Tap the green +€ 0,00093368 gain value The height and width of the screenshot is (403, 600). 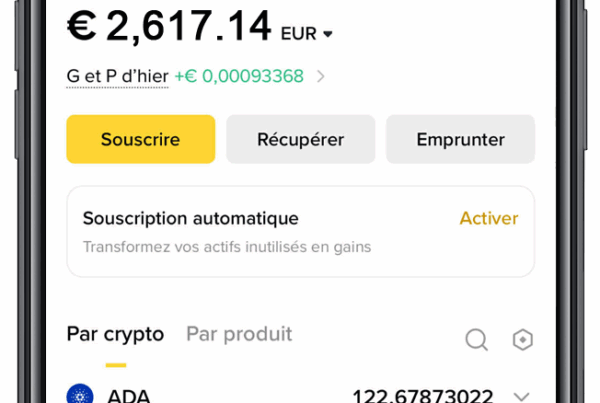(x=239, y=76)
